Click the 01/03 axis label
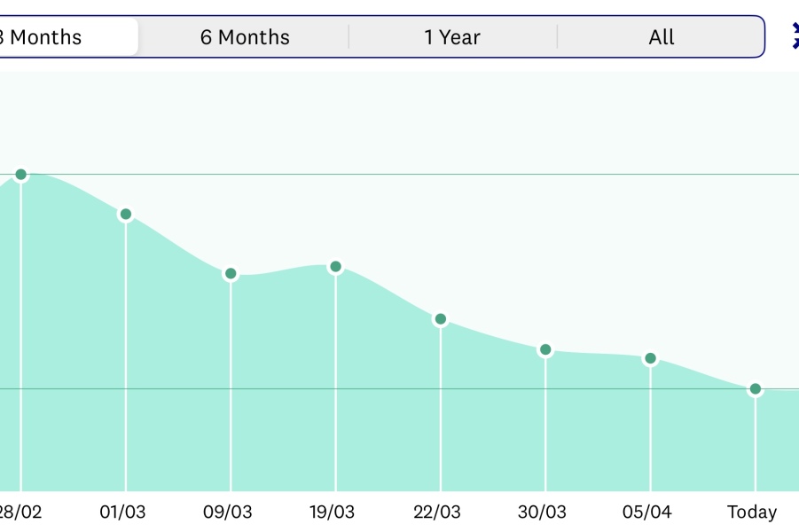Screen dimensions: 799x532 (x=123, y=512)
